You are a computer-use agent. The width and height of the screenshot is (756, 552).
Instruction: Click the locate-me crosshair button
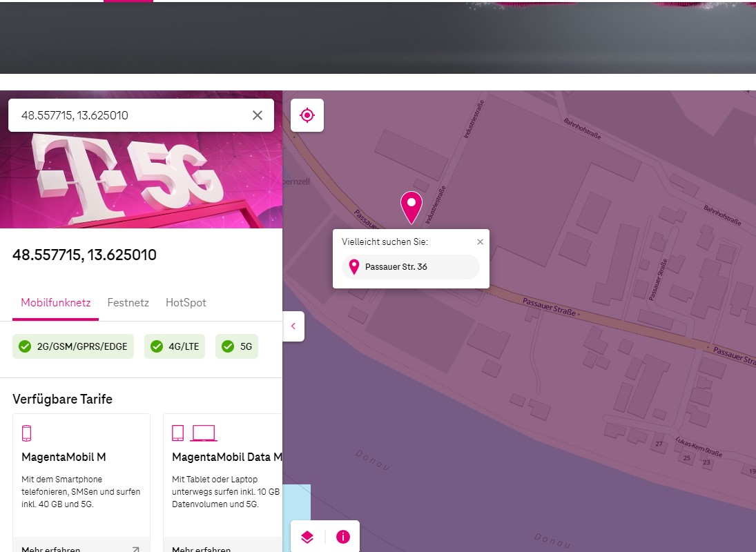(307, 115)
